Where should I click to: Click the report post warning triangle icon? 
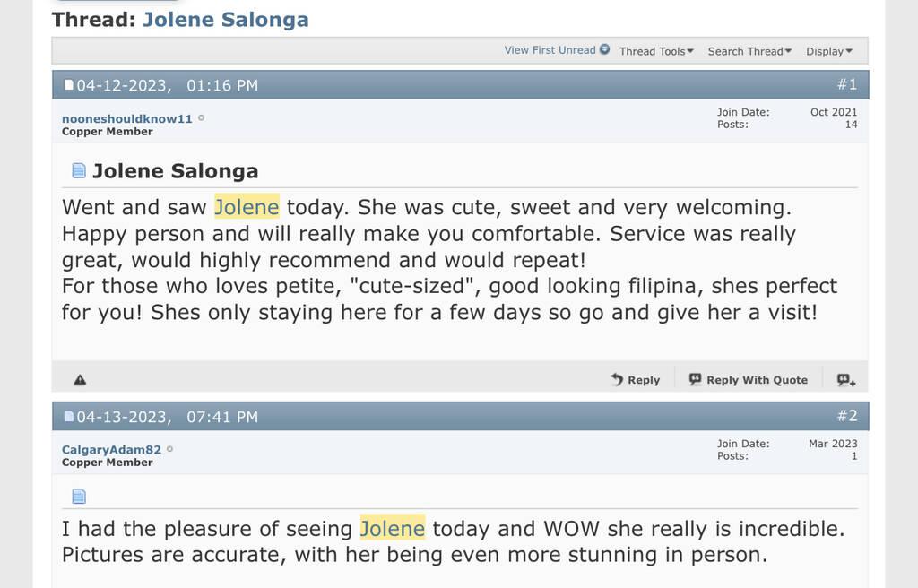[80, 380]
